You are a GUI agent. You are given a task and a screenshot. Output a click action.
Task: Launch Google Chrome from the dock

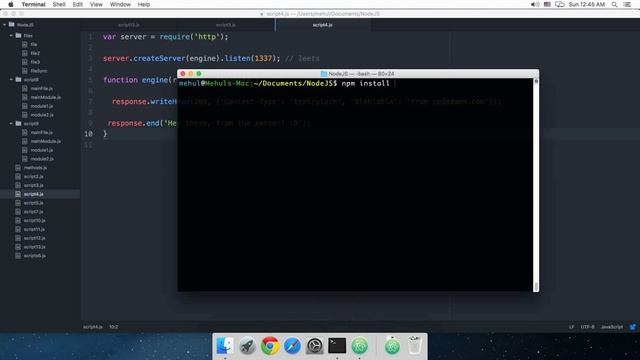pos(270,346)
